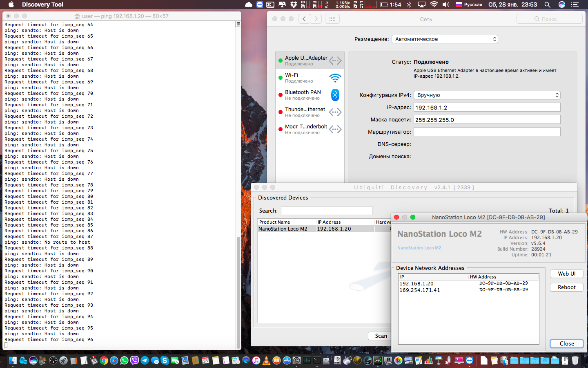Screen dimensions: 588x368
Task: Click the Маска подсети field
Action: pyautogui.click(x=487, y=120)
